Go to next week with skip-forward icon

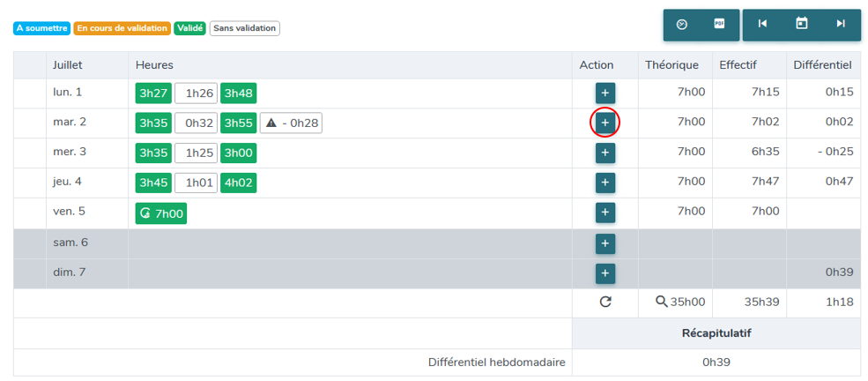(x=841, y=24)
